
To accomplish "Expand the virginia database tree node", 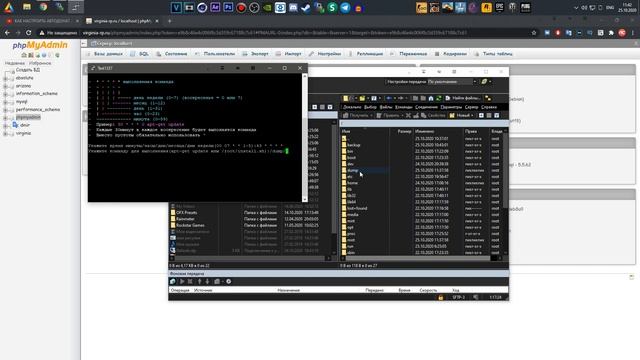I will [5, 133].
